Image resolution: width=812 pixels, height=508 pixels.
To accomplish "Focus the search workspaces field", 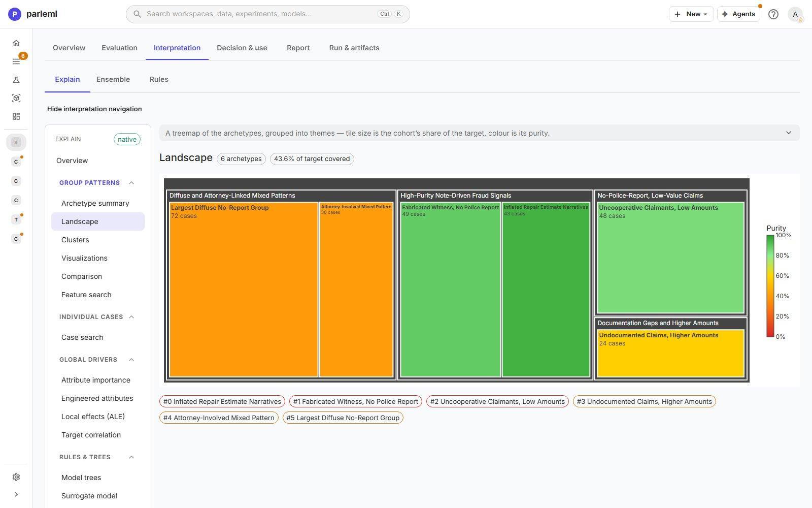I will point(268,14).
